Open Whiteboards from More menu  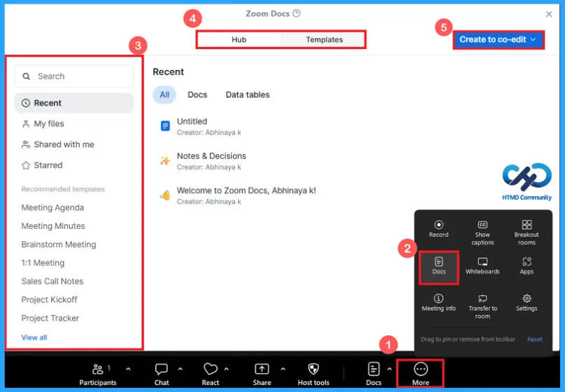click(x=482, y=266)
